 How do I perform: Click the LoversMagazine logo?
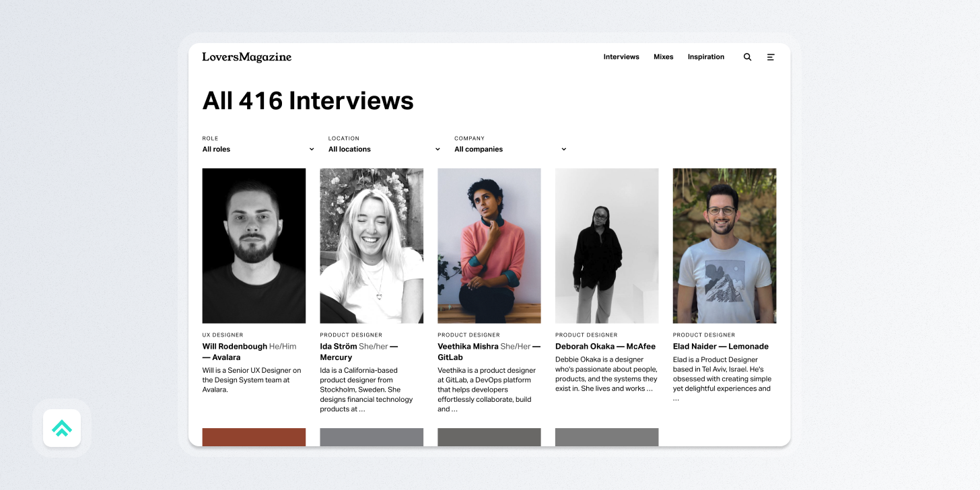click(247, 57)
